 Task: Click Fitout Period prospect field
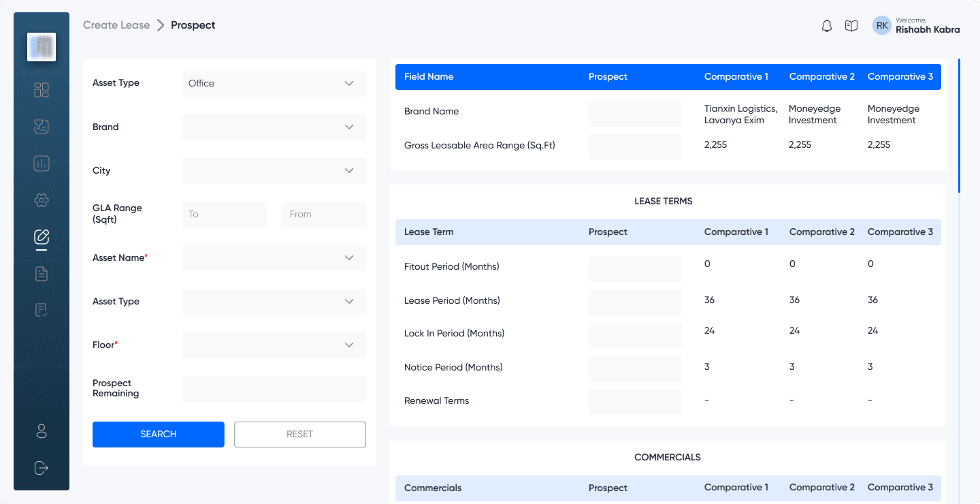coord(635,269)
